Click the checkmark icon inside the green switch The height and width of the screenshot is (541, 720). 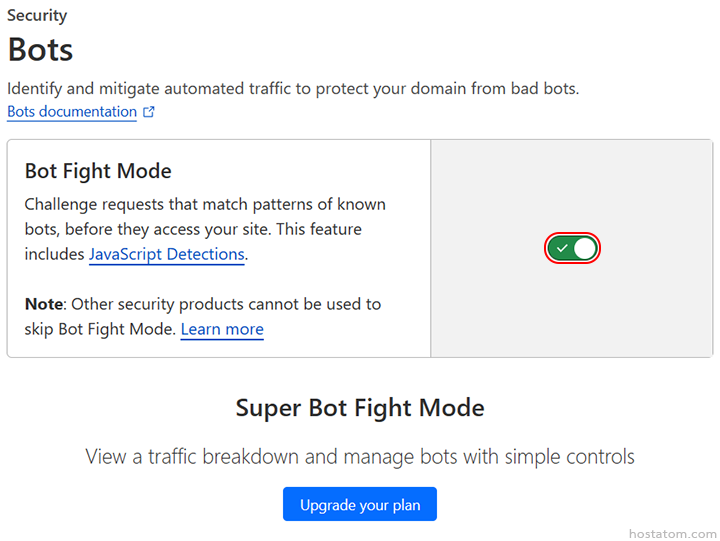562,248
